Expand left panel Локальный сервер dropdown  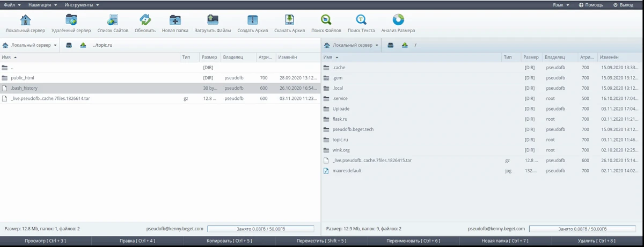click(31, 45)
